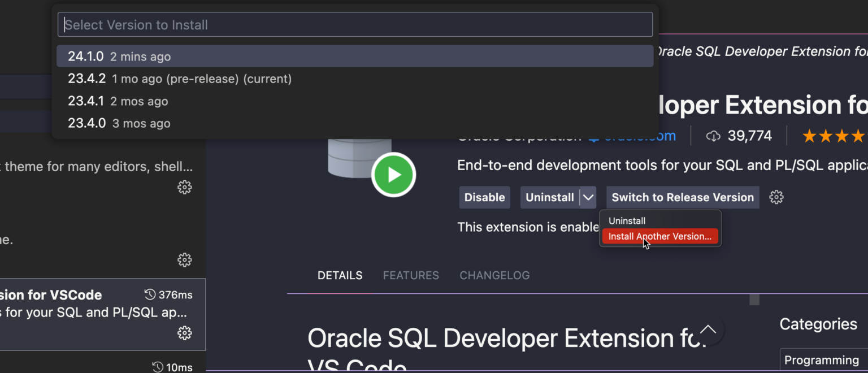
Task: Open the Programming category tag
Action: (x=824, y=360)
